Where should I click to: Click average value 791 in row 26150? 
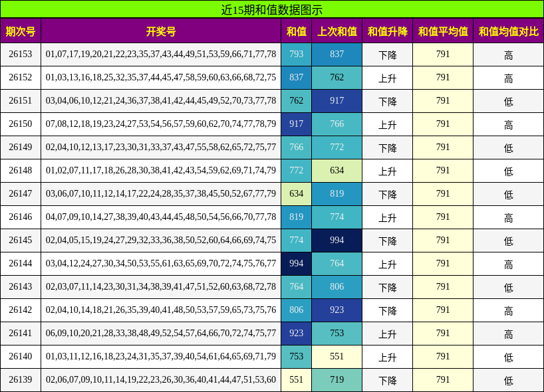443,124
